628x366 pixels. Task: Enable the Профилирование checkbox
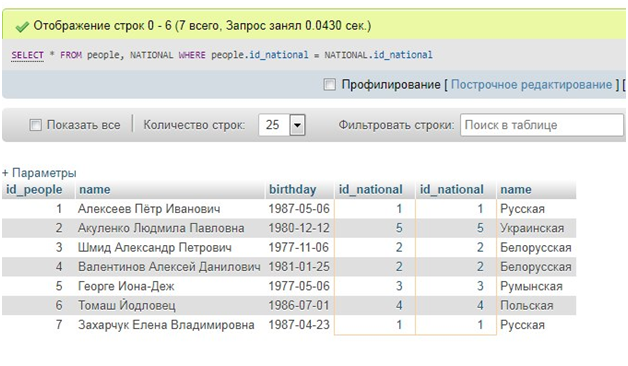coord(329,84)
